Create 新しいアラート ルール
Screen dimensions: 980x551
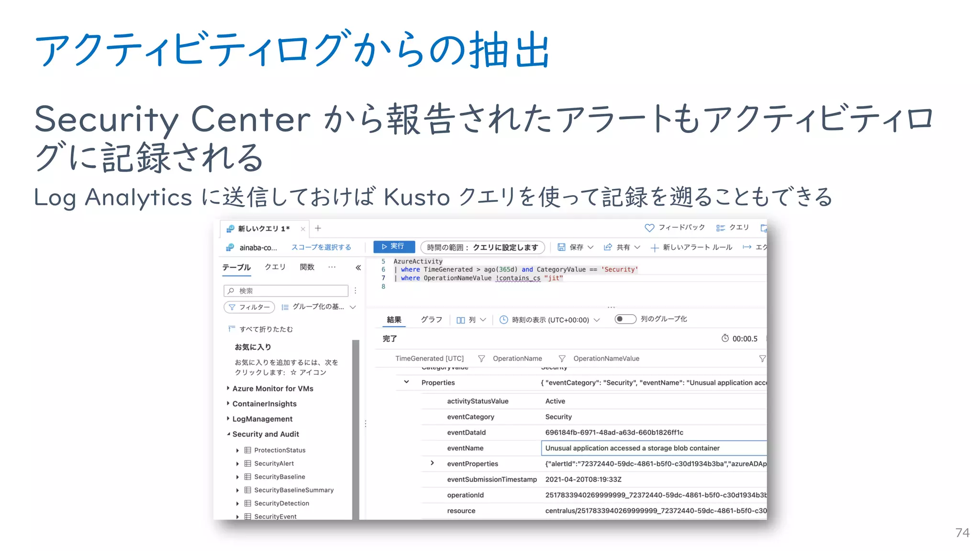(691, 247)
